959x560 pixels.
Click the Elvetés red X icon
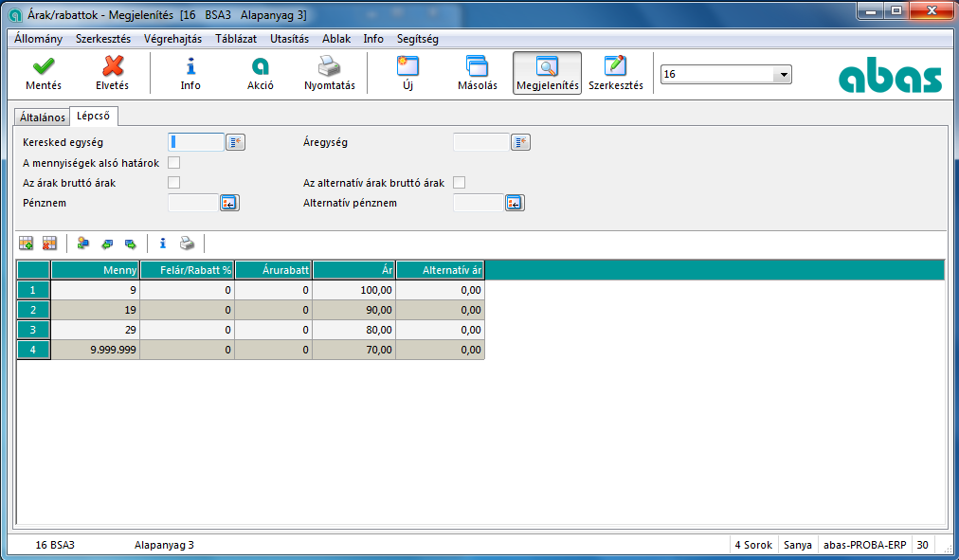[113, 66]
